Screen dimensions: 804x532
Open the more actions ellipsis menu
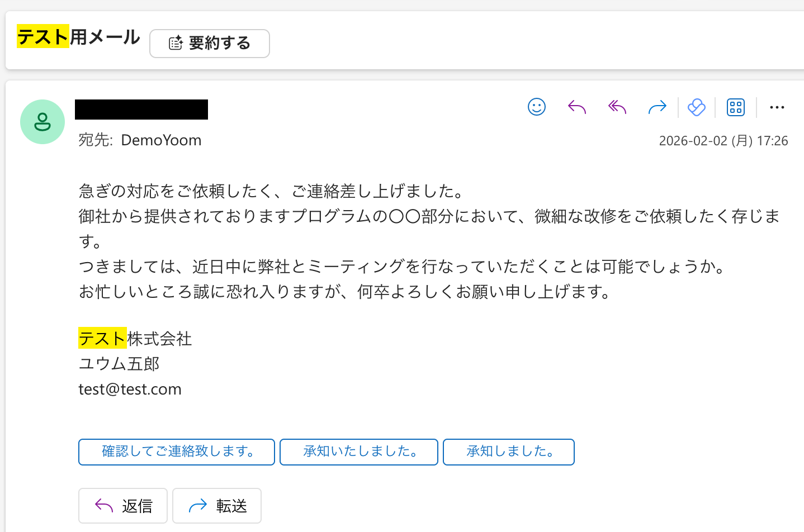777,107
